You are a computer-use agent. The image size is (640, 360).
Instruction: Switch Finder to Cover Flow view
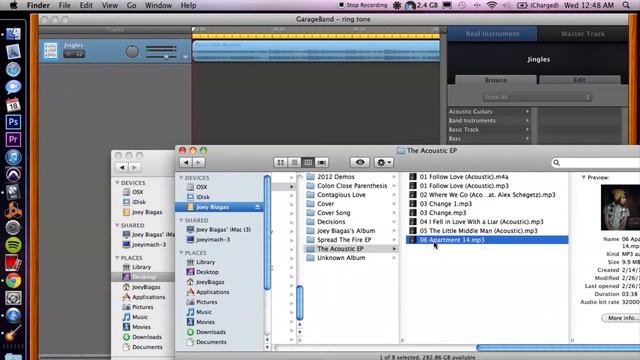pos(322,162)
